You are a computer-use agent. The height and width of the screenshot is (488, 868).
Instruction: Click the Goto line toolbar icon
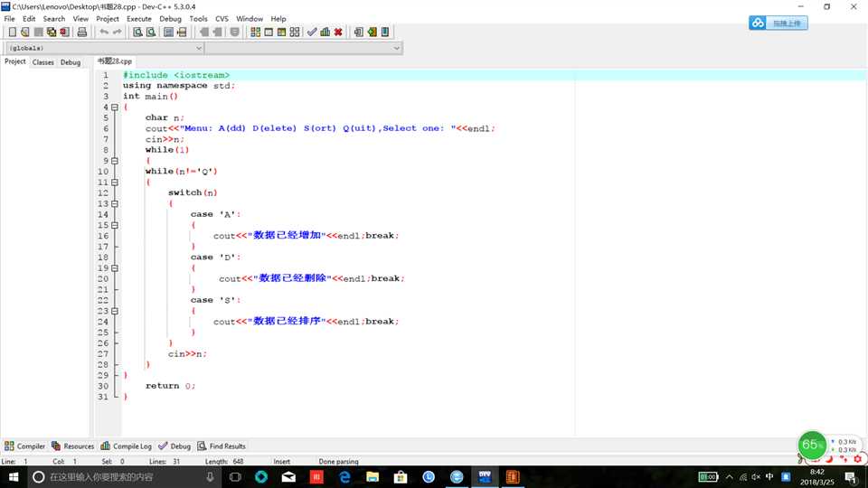click(x=182, y=33)
